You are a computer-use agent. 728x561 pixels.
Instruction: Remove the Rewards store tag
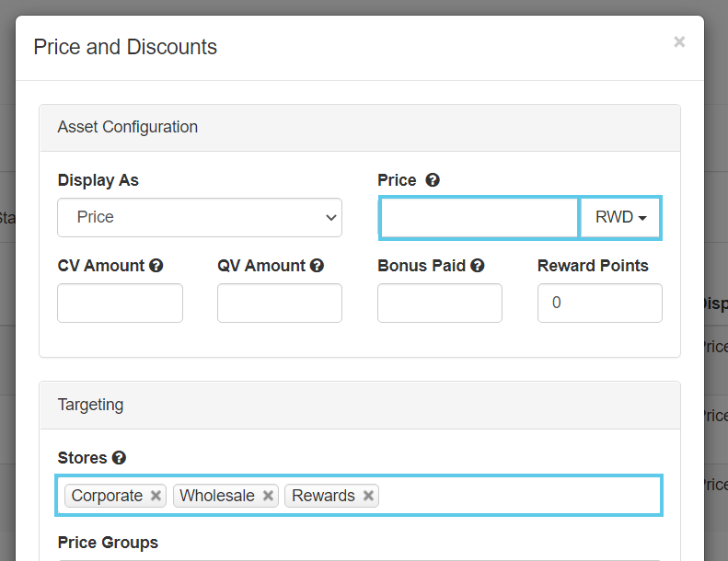[368, 496]
